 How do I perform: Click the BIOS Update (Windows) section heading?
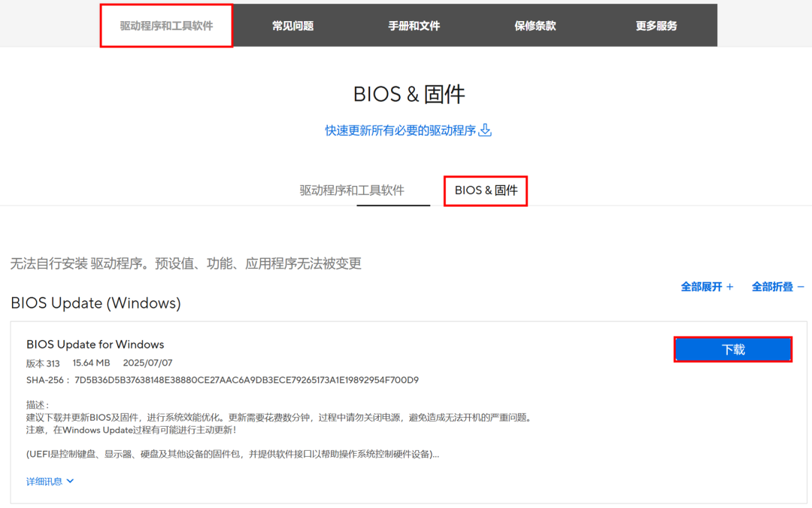click(x=95, y=303)
